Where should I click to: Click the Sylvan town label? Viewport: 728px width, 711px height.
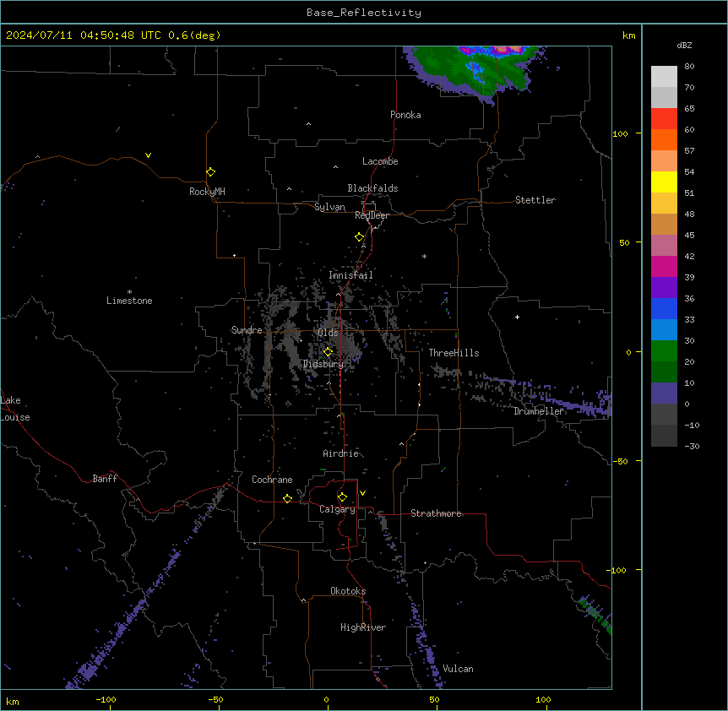point(329,207)
